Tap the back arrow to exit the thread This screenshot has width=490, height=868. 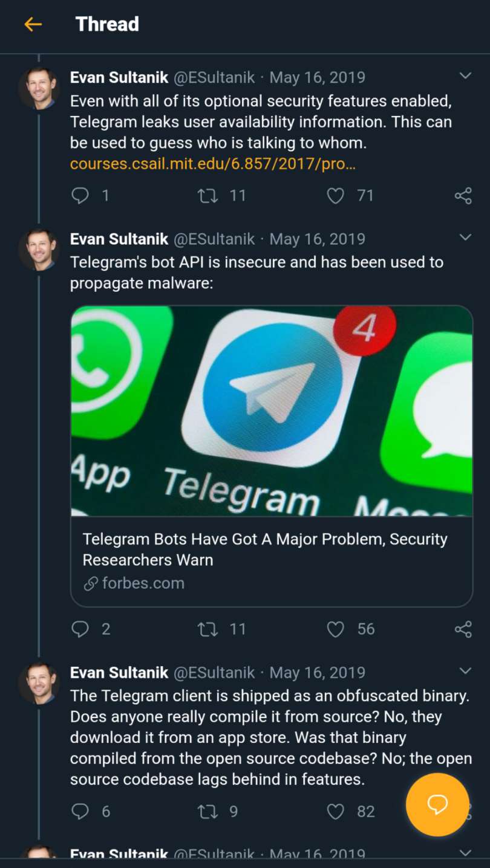(x=33, y=24)
